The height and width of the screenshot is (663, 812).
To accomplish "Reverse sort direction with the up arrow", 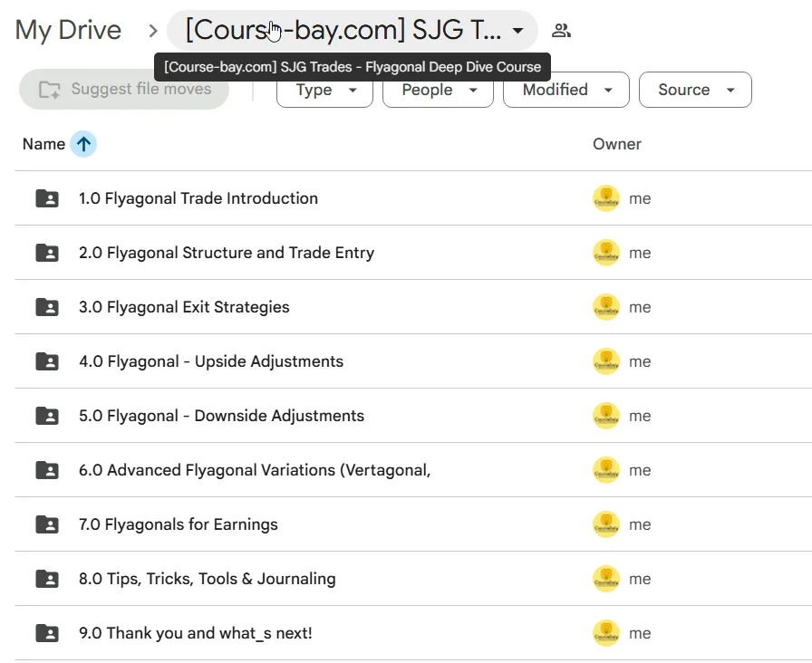I will [x=83, y=144].
